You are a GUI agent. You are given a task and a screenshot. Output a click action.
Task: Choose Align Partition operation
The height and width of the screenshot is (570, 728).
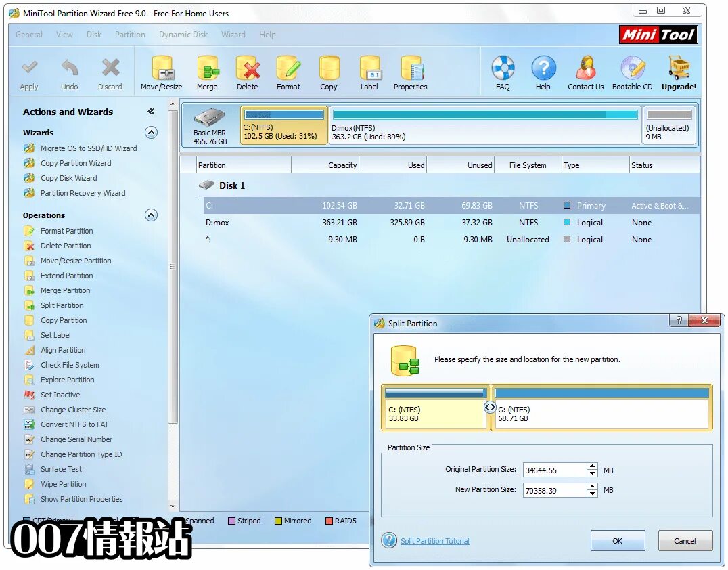63,350
